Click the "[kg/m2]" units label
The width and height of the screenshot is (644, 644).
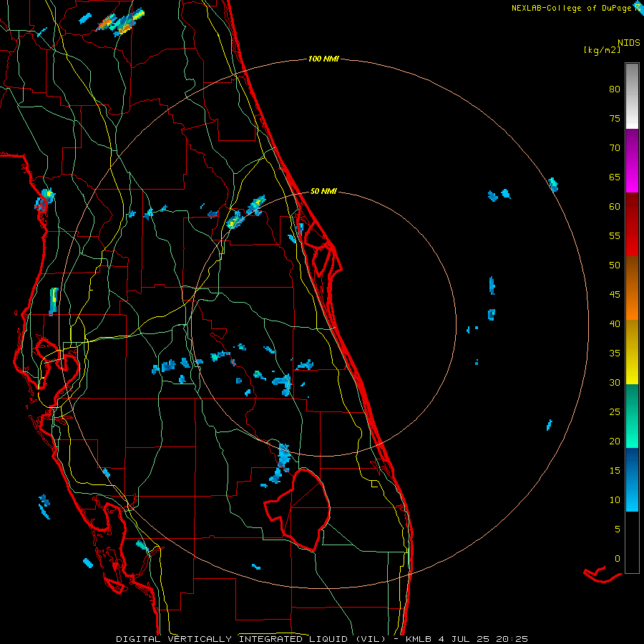(x=602, y=50)
